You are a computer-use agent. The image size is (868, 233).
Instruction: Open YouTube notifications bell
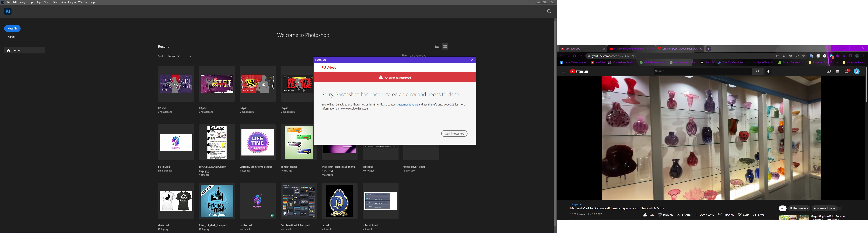tap(846, 71)
